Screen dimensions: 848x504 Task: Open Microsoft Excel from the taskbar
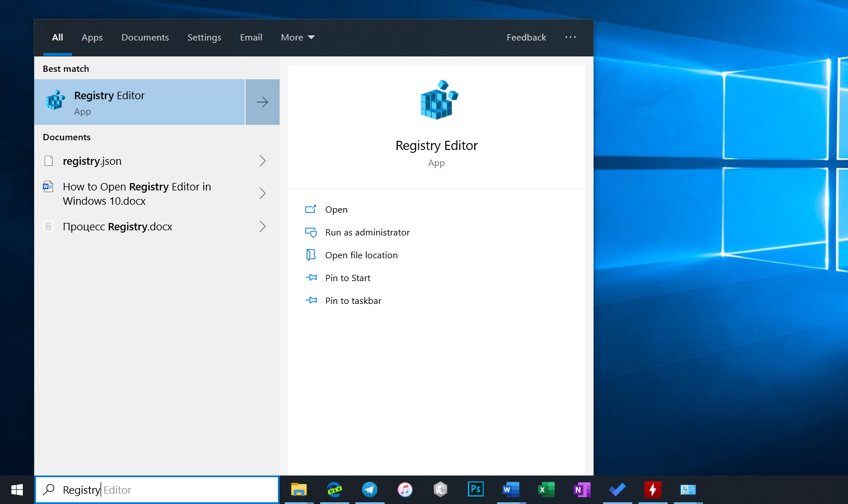(547, 489)
